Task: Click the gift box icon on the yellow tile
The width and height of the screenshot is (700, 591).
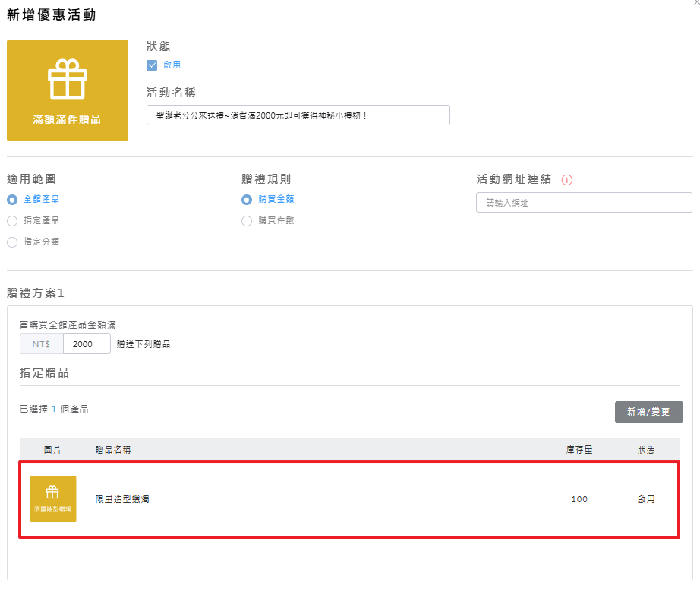Action: [x=68, y=79]
